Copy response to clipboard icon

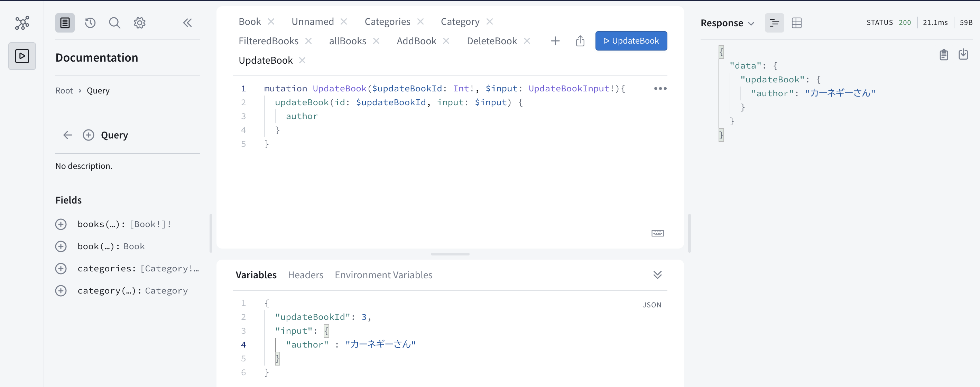(943, 55)
